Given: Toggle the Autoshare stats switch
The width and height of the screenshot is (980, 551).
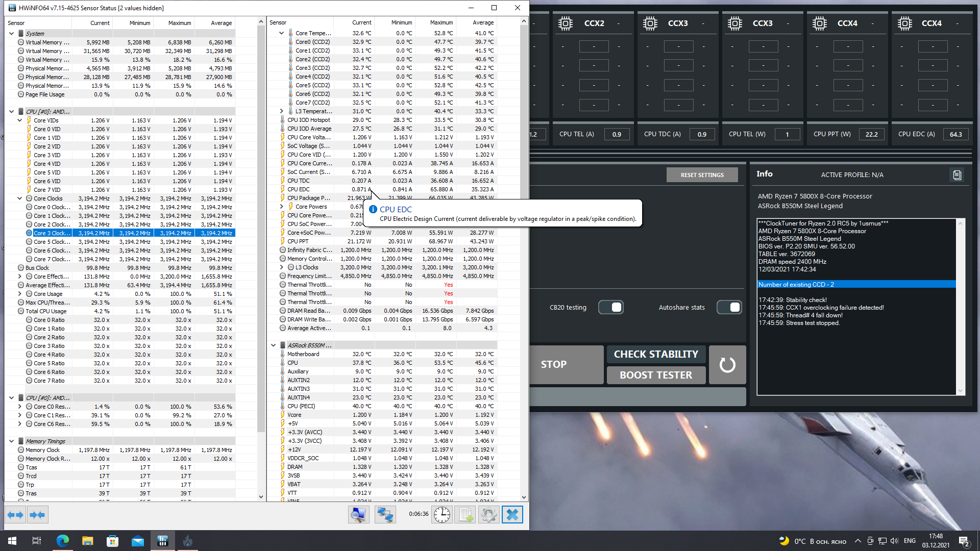Looking at the screenshot, I should pos(729,307).
